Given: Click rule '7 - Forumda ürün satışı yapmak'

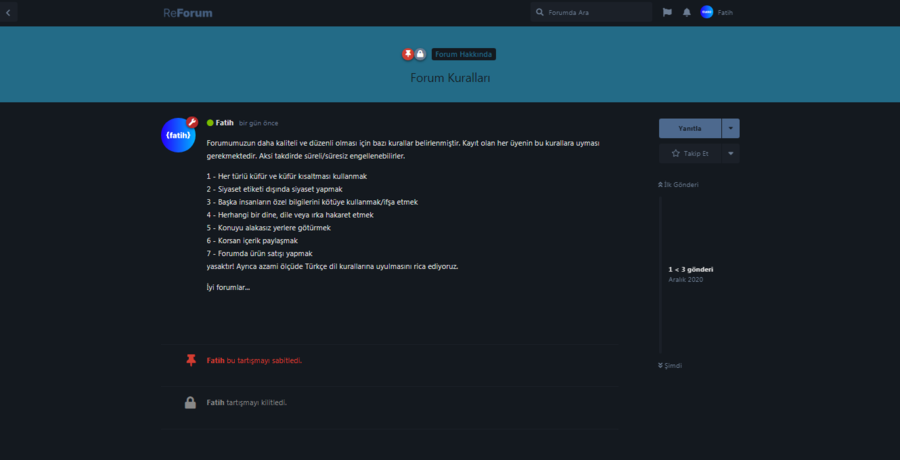Looking at the screenshot, I should click(x=259, y=253).
